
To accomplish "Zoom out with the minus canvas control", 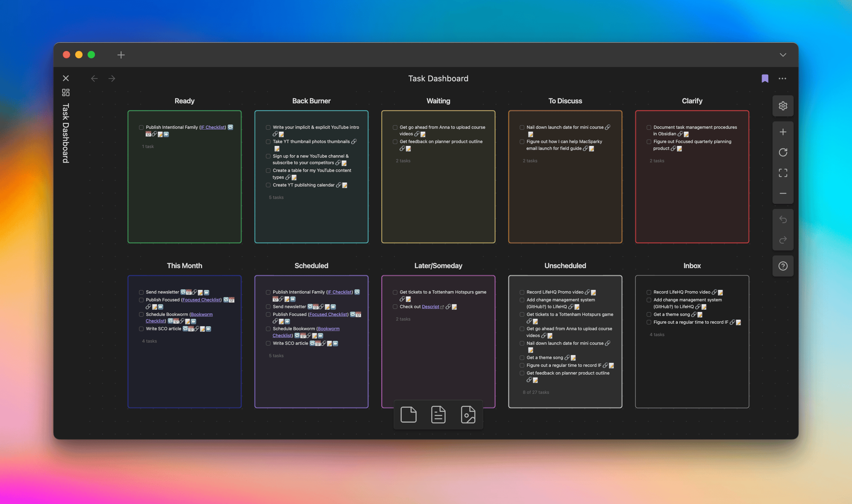I will (783, 193).
